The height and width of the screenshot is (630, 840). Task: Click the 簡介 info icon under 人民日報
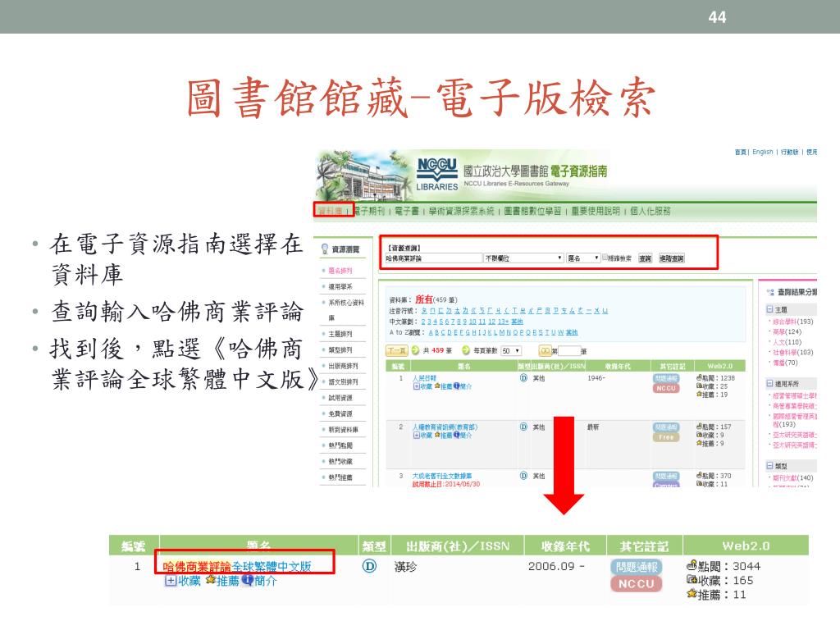(x=456, y=386)
